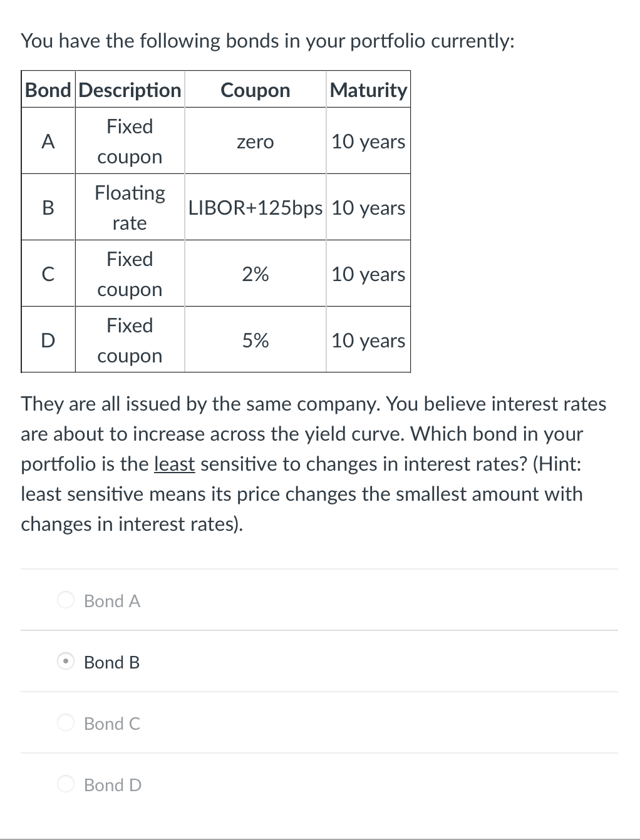Select the Bond A radio button
This screenshot has height=840, width=640.
[x=65, y=600]
